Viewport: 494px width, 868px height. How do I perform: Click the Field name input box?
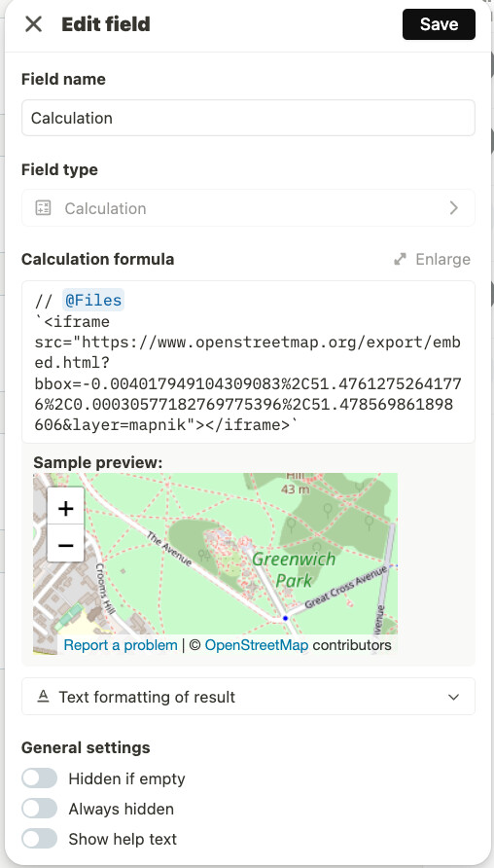click(248, 118)
